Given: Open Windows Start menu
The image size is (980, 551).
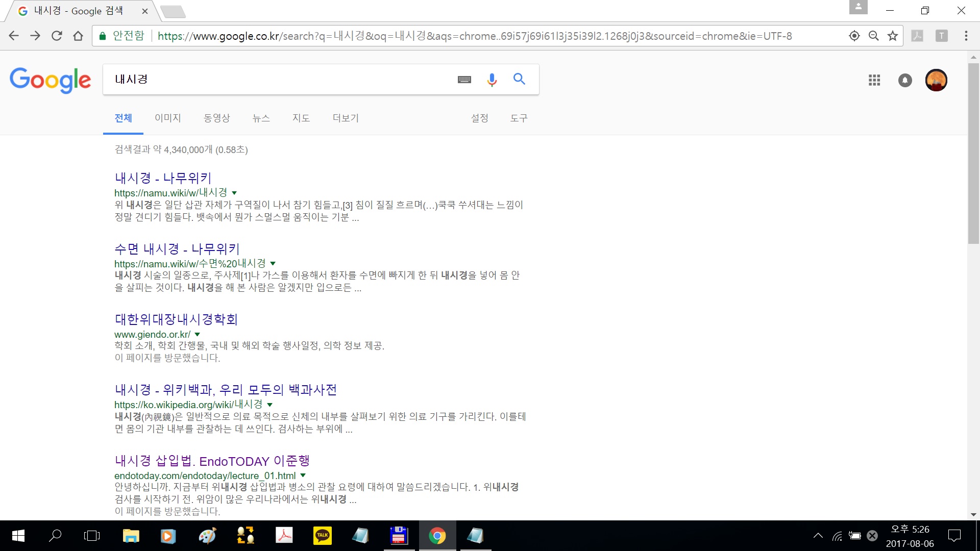Looking at the screenshot, I should tap(18, 536).
